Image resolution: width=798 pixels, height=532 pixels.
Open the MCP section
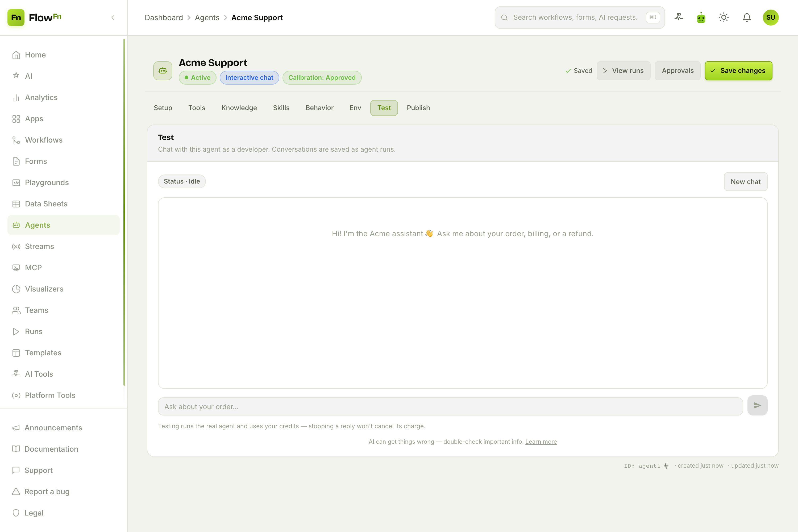(64, 268)
